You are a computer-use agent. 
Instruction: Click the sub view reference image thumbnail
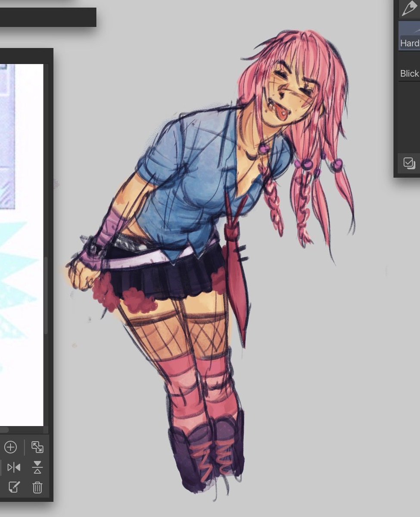[22, 245]
